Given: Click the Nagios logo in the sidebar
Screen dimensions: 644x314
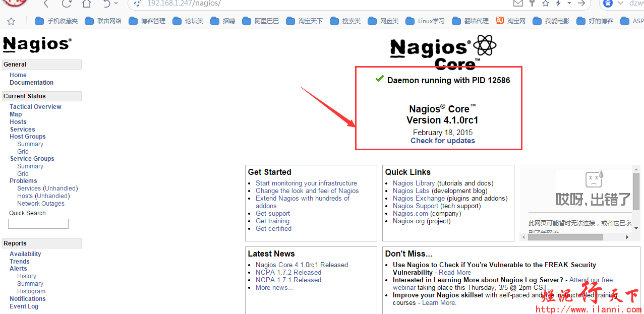Looking at the screenshot, I should pyautogui.click(x=37, y=44).
